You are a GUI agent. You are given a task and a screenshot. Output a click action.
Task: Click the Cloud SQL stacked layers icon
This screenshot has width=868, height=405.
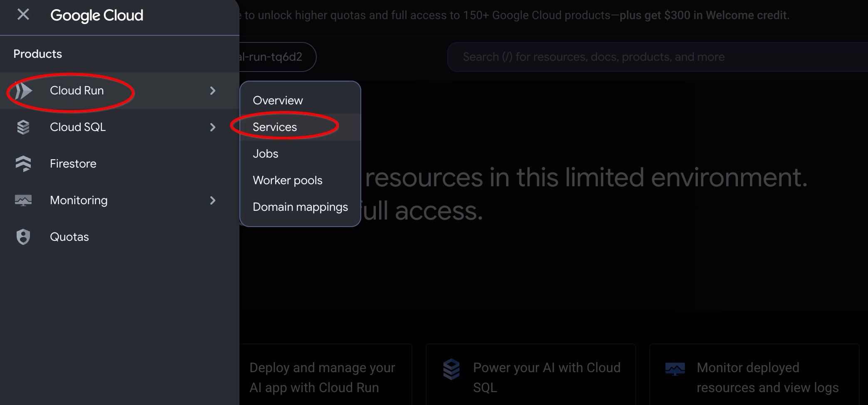[23, 127]
